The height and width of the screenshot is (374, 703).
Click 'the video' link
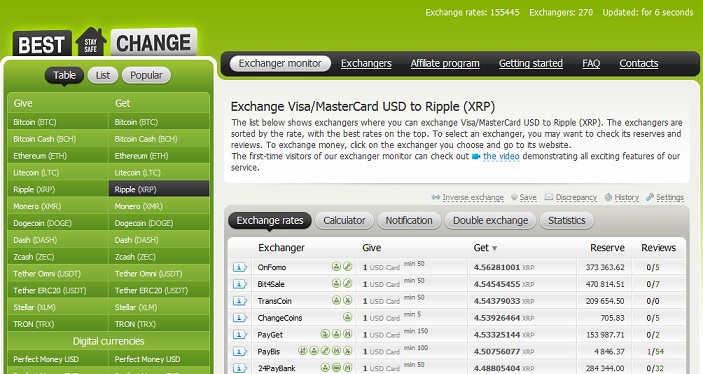[x=501, y=157]
